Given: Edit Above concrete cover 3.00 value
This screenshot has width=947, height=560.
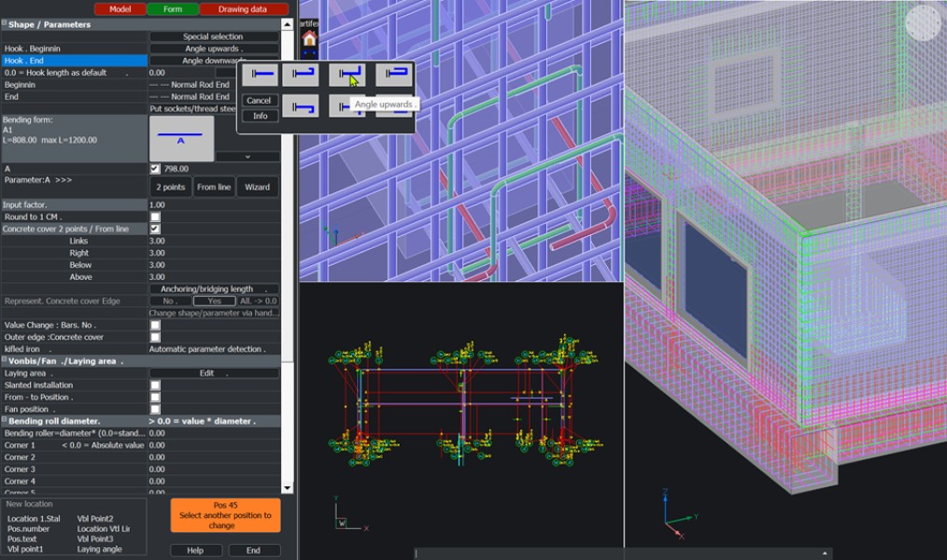Looking at the screenshot, I should point(215,277).
